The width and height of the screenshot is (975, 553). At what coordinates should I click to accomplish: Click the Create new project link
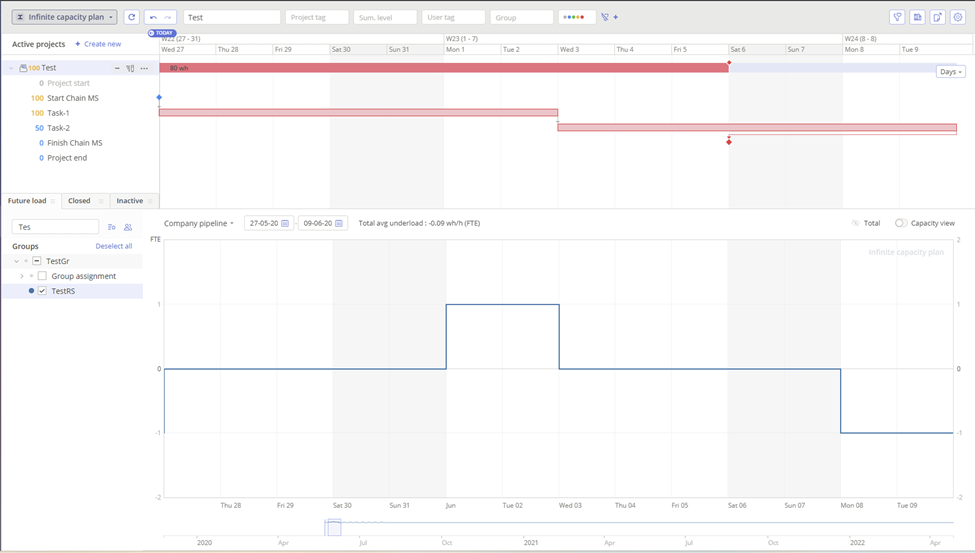(98, 44)
